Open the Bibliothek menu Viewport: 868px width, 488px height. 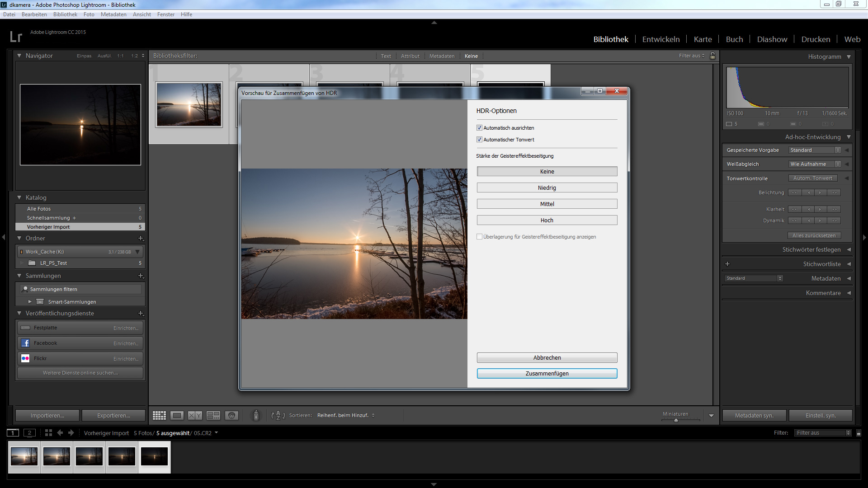tap(65, 14)
